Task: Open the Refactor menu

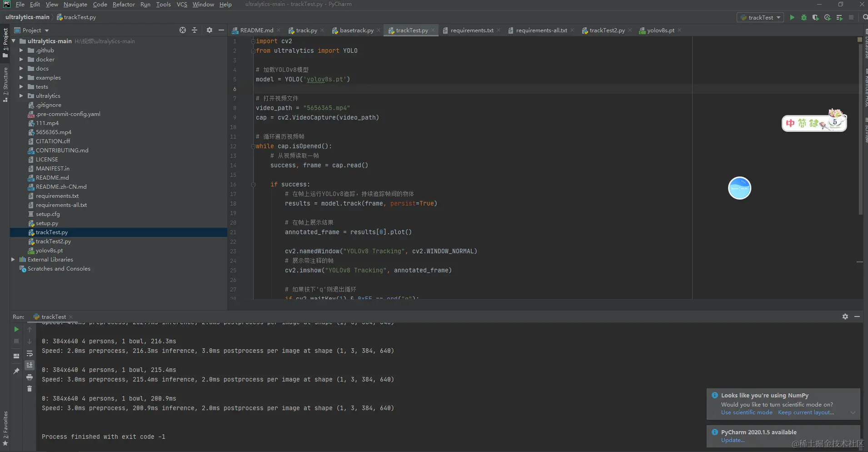Action: coord(124,5)
